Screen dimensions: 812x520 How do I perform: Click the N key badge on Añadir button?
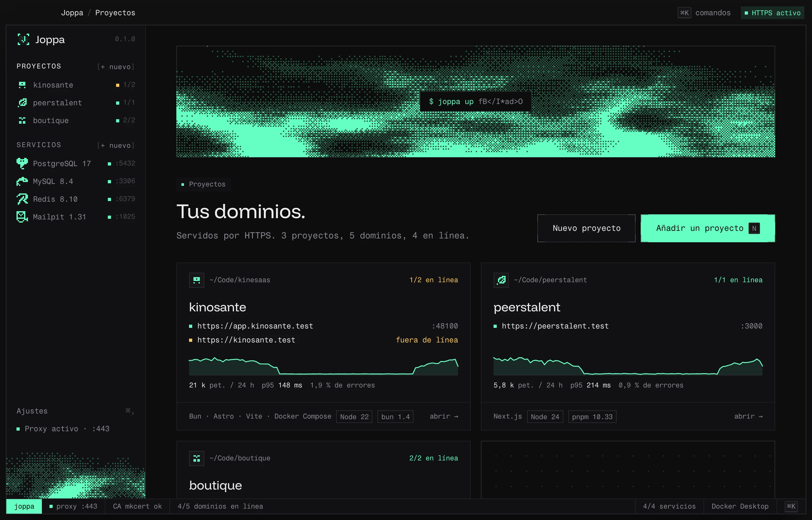(754, 229)
